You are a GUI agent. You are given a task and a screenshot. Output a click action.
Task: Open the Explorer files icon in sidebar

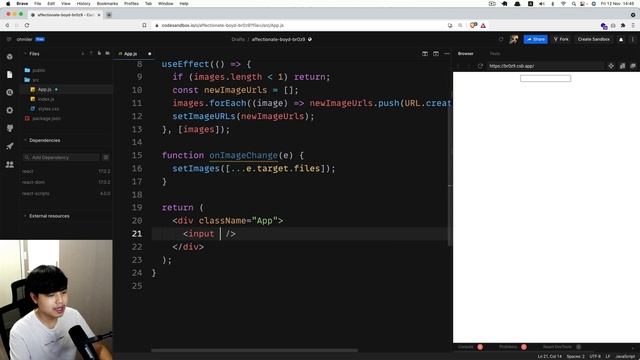10,75
